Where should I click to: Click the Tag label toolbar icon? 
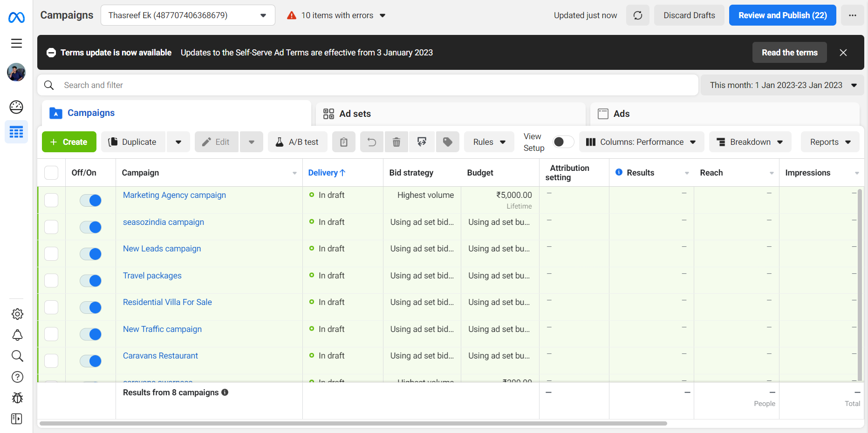coord(448,142)
